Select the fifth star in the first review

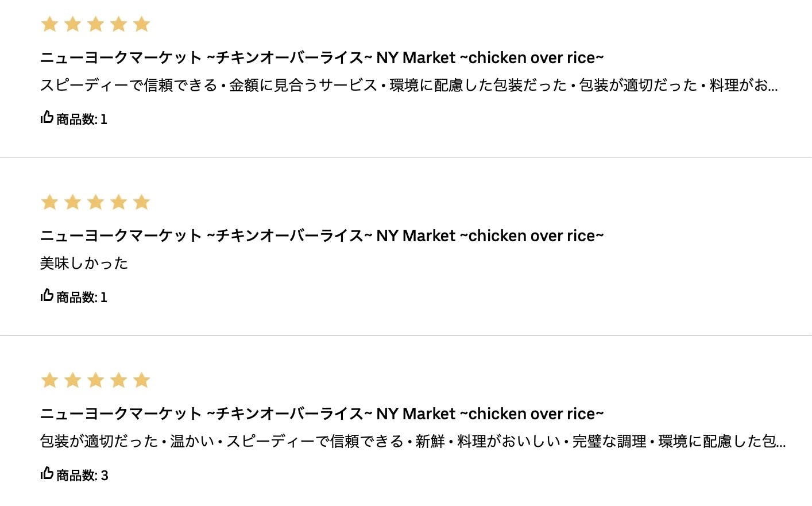click(x=141, y=24)
